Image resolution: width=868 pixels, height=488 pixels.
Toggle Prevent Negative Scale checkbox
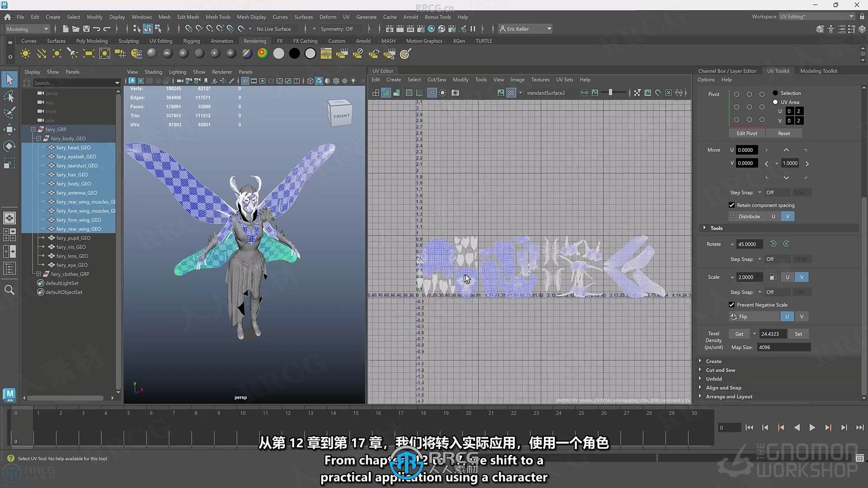point(731,305)
